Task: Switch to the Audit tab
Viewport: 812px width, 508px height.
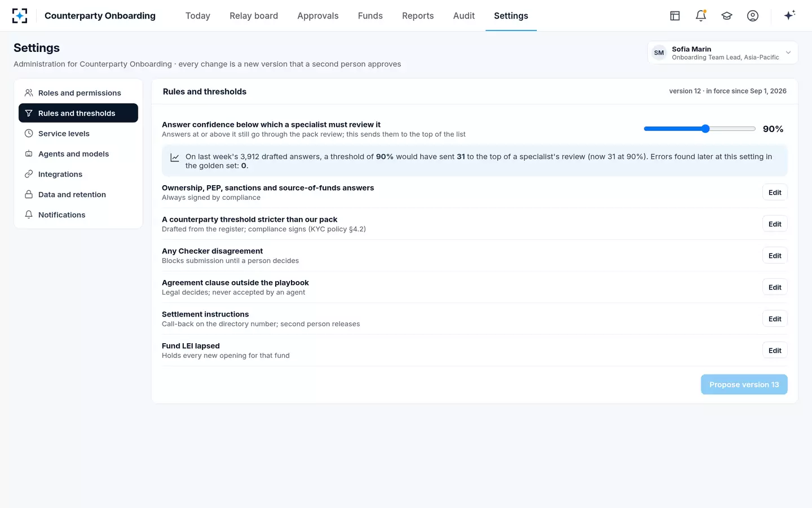Action: 464,16
